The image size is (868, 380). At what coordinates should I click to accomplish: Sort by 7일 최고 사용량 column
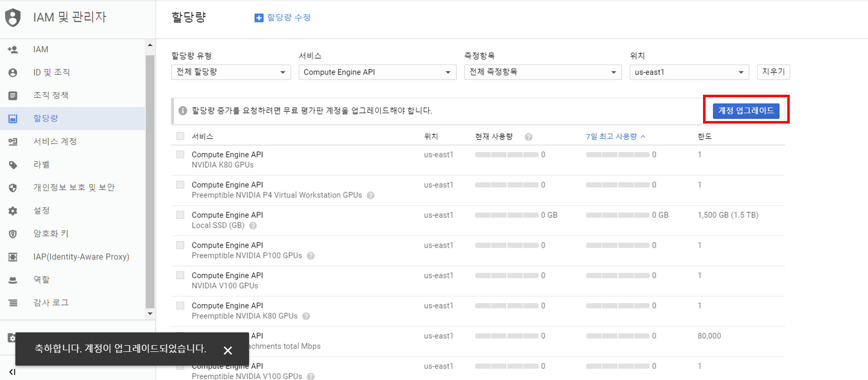615,136
